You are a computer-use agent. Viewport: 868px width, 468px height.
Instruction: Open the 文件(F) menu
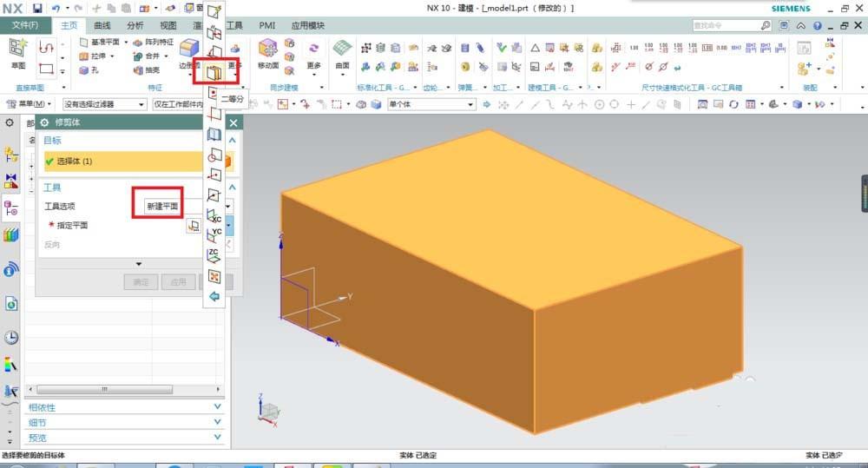25,26
